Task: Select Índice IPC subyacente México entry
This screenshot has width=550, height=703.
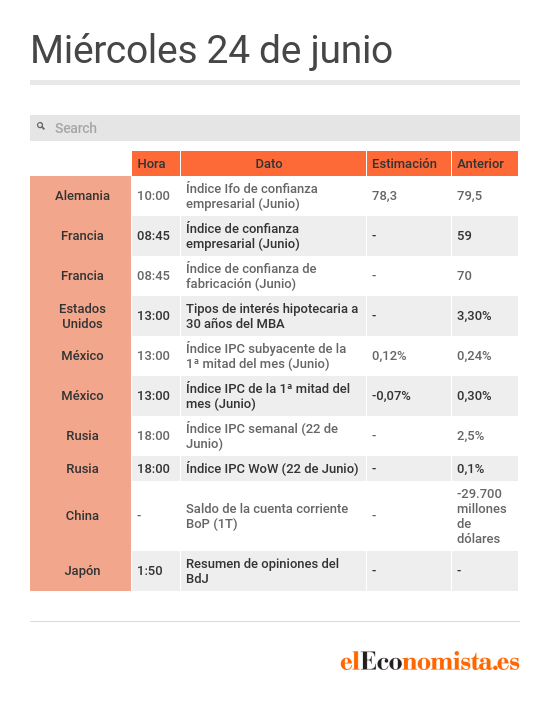Action: point(266,356)
